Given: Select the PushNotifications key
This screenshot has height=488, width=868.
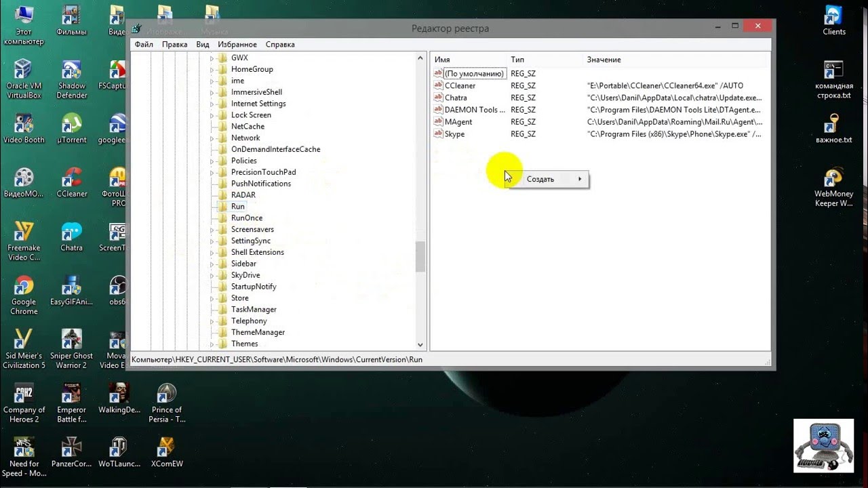Looking at the screenshot, I should click(x=261, y=184).
